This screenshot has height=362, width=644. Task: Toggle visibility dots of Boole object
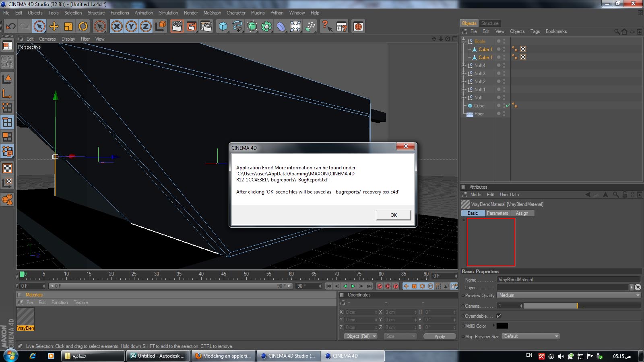[x=504, y=41]
